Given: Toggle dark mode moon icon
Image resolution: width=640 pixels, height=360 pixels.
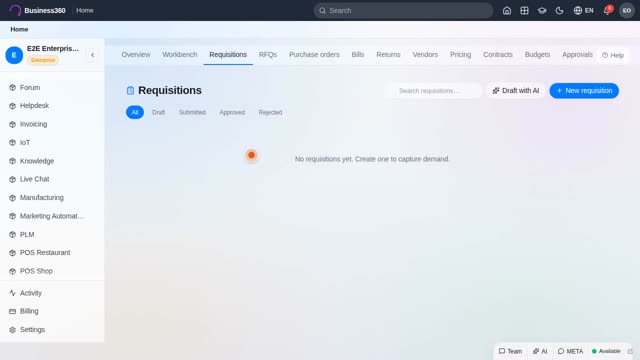Looking at the screenshot, I should tap(559, 11).
